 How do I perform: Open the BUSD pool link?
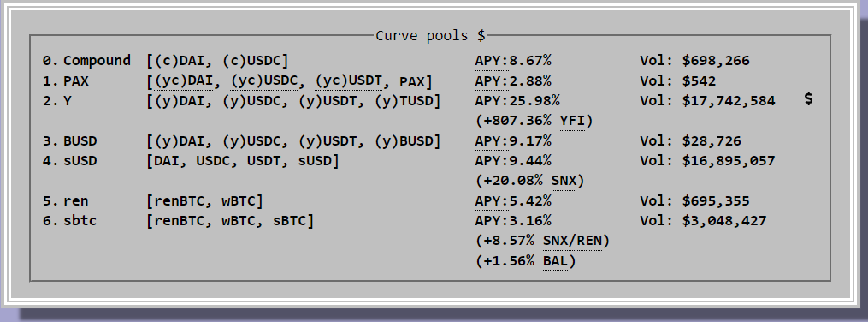80,141
